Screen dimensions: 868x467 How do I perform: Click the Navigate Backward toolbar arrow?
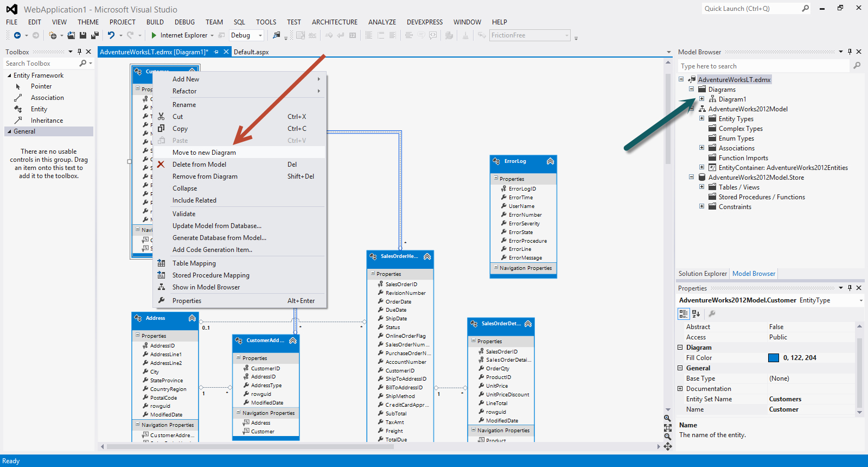pos(17,35)
